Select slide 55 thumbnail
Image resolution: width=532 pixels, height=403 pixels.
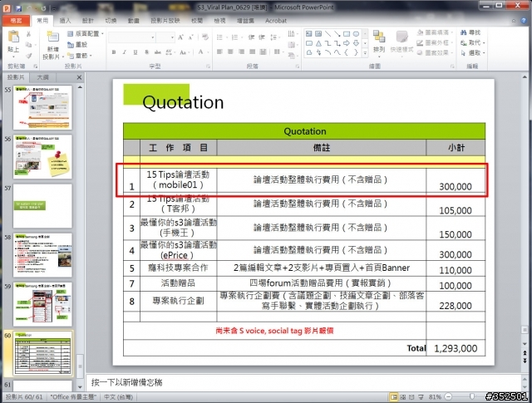pos(42,107)
